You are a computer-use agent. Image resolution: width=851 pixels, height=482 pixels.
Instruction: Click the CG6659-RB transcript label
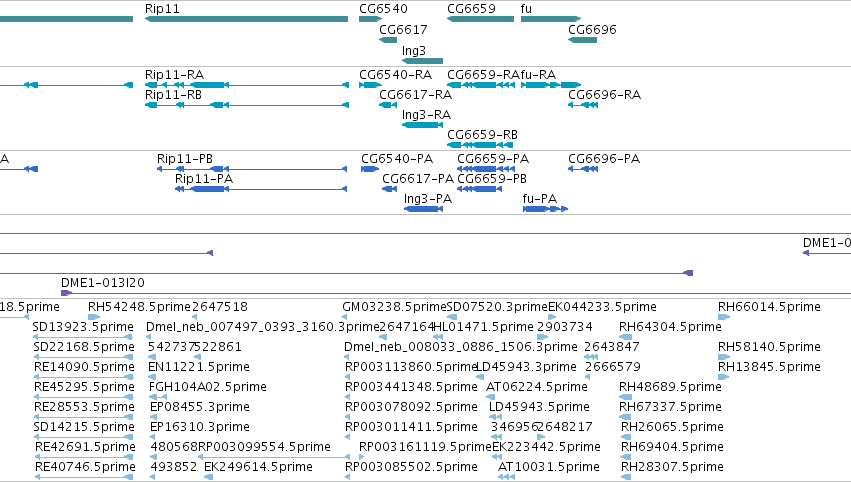click(x=482, y=135)
